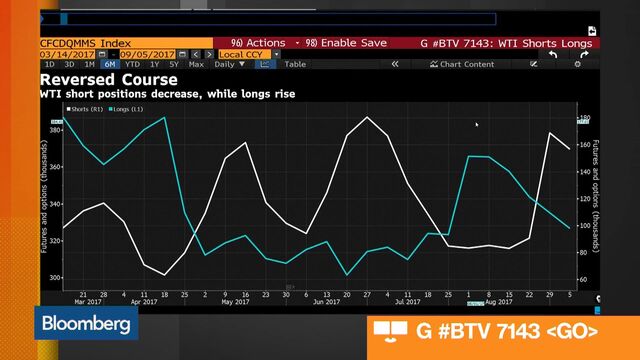Screen dimensions: 640x360
Task: Click the 03/14/2017 start date field
Action: coord(68,54)
